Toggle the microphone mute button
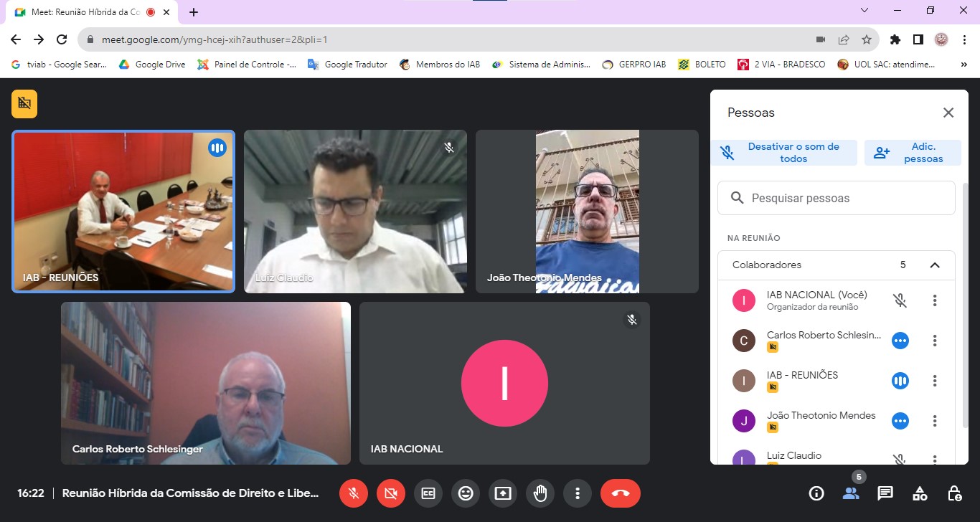 tap(354, 493)
